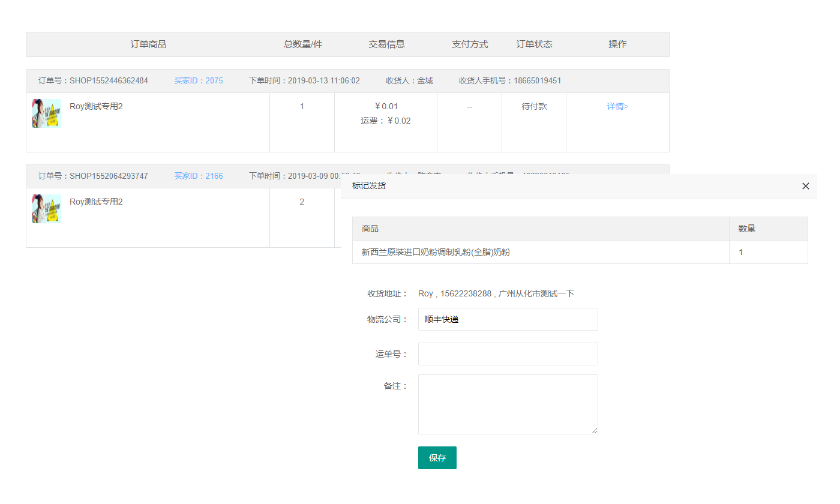Select Roy测试专用2 product name in second order
The image size is (840, 504).
click(96, 202)
